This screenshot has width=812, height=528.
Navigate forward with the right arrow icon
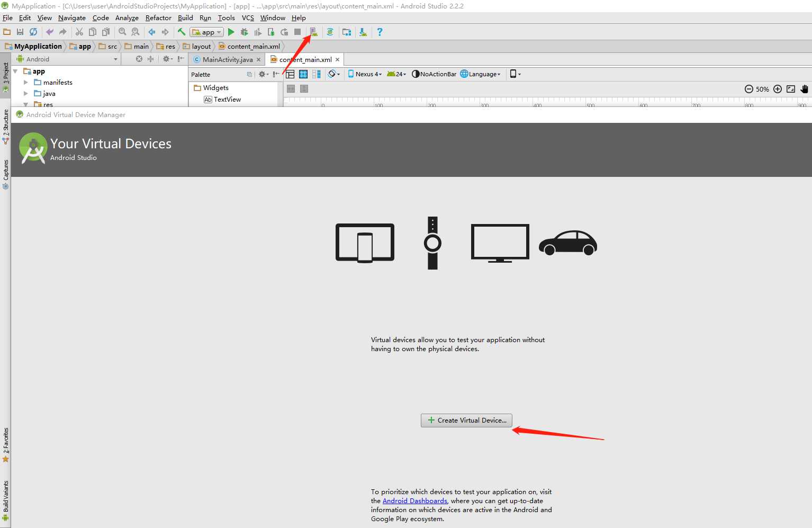tap(165, 32)
